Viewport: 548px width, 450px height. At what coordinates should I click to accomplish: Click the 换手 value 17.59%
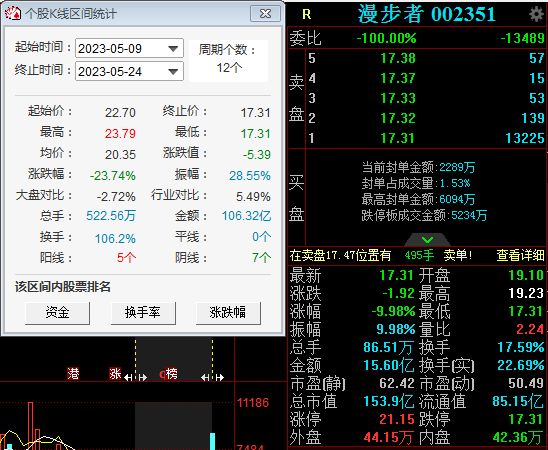tap(521, 347)
